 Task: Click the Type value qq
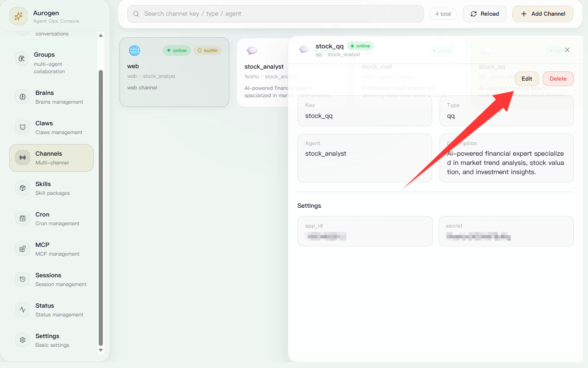point(451,116)
